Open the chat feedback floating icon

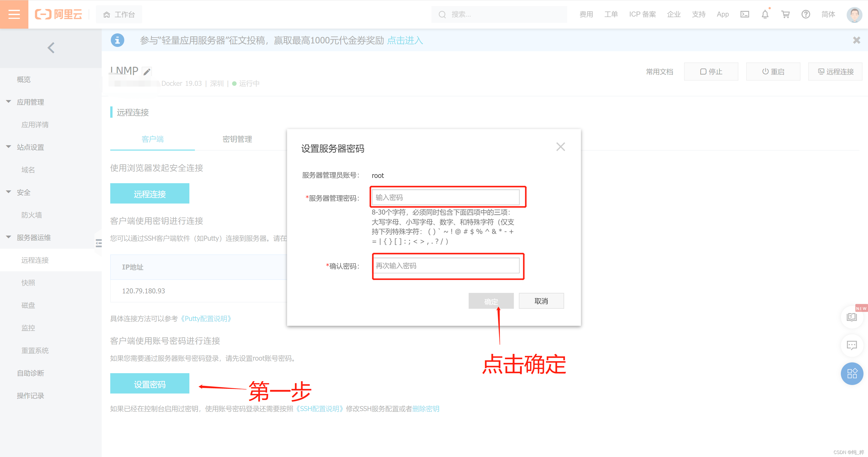852,345
